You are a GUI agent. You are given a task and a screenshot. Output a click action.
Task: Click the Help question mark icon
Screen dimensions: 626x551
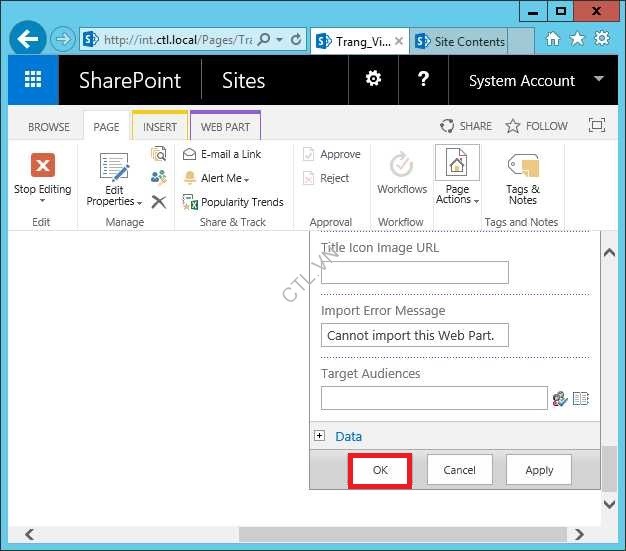coord(423,80)
